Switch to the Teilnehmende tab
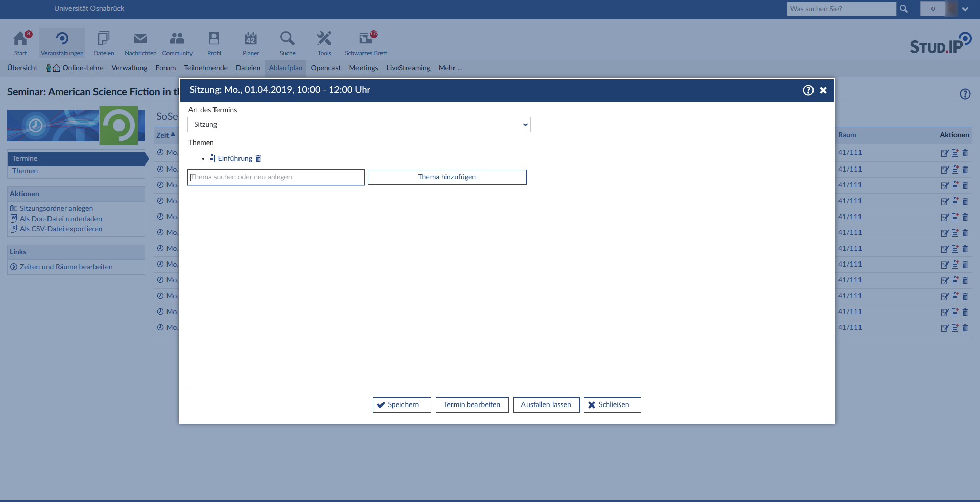 coord(206,68)
